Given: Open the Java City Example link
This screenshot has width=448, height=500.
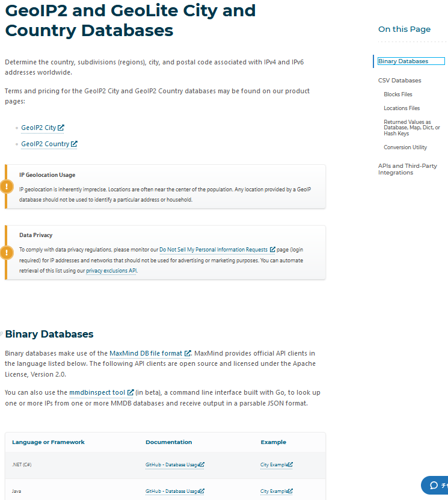Looking at the screenshot, I should click(x=276, y=491).
